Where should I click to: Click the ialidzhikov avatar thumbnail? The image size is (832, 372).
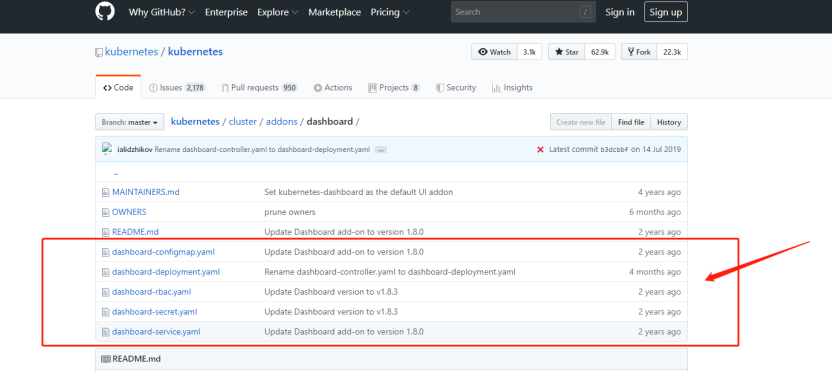coord(107,149)
